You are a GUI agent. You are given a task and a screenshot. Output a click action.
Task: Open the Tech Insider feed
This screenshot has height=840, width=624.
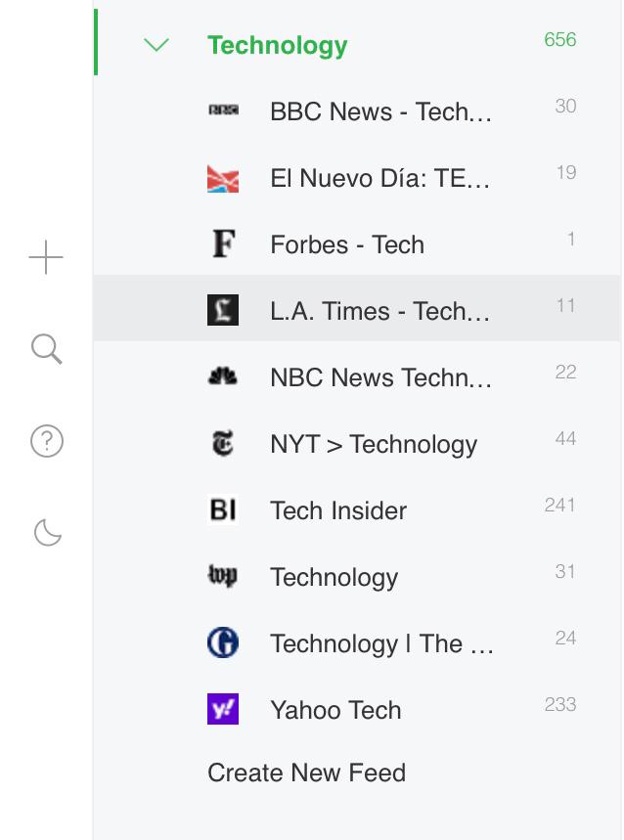pyautogui.click(x=338, y=510)
